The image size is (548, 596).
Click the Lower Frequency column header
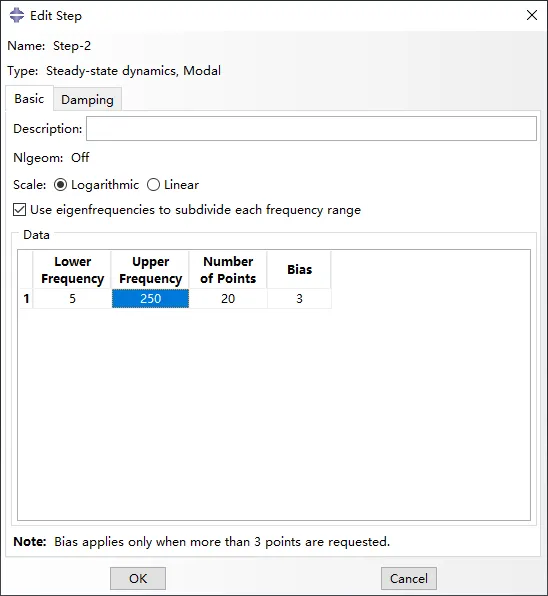tap(72, 270)
